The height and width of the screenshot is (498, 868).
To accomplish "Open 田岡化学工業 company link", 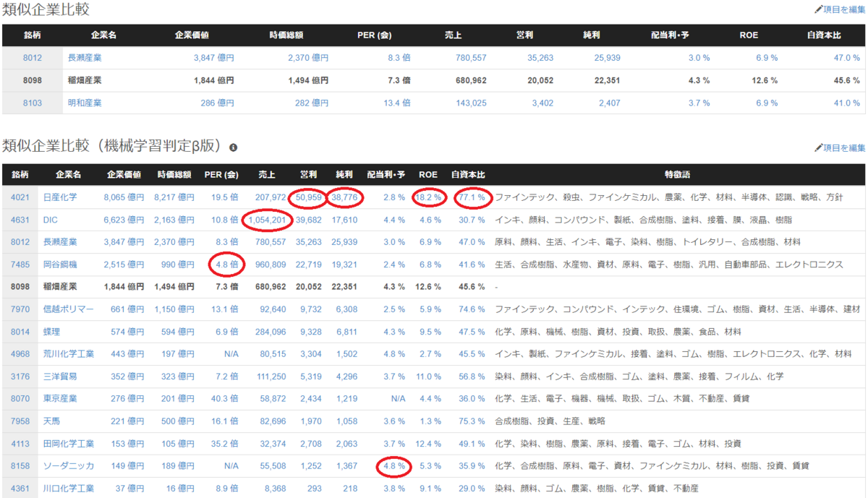I will (69, 444).
